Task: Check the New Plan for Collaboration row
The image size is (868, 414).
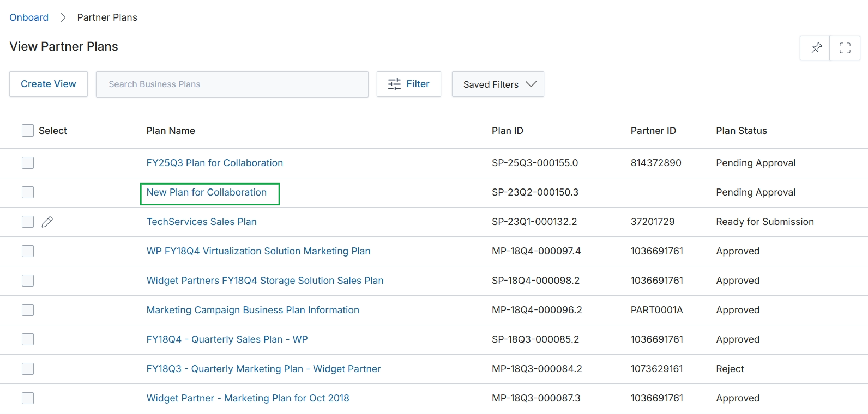Action: [x=28, y=192]
